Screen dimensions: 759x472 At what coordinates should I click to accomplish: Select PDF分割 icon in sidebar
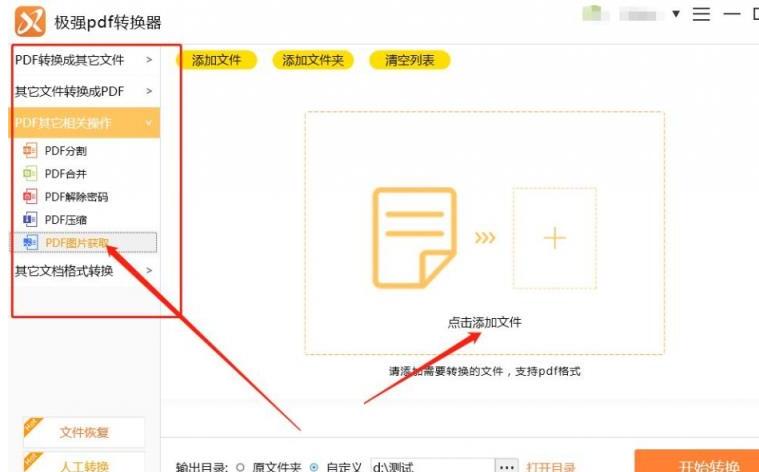click(30, 151)
